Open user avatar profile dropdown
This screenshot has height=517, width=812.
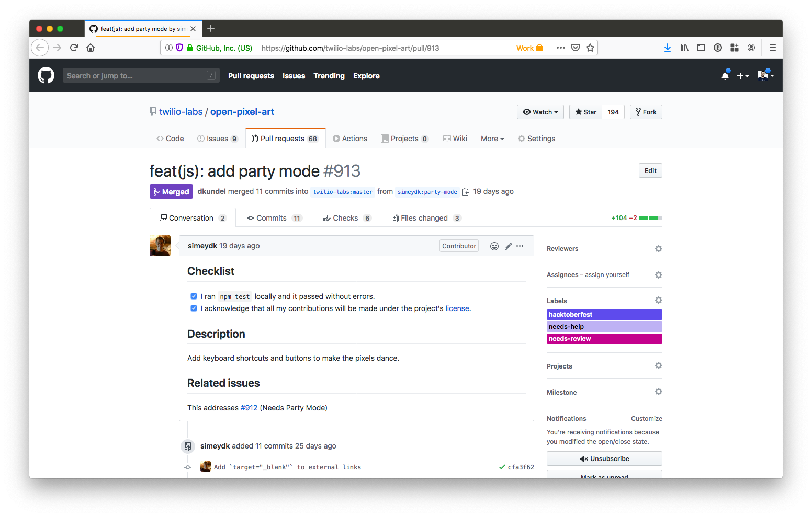(x=765, y=75)
